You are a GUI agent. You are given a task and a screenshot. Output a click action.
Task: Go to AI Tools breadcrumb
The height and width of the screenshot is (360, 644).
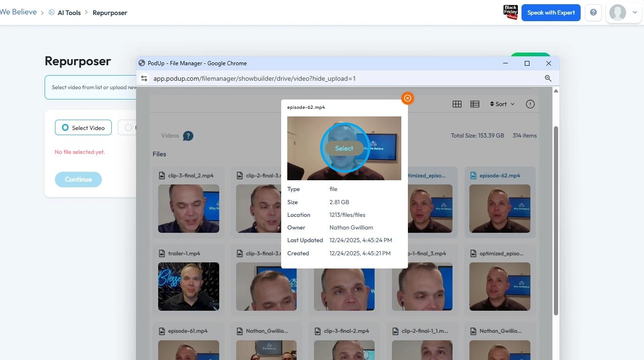coord(69,13)
